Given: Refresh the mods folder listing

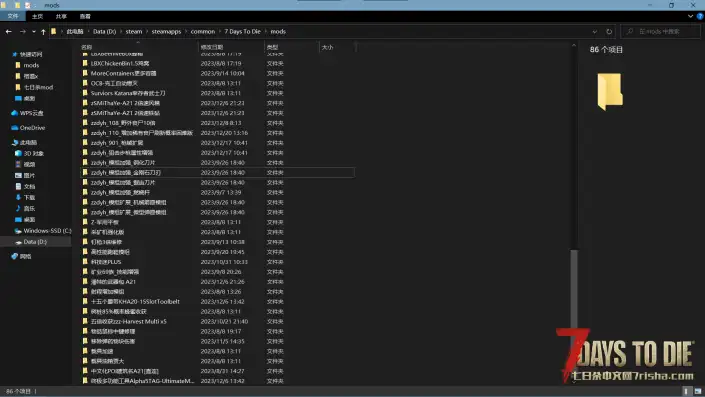Looking at the screenshot, I should [609, 31].
